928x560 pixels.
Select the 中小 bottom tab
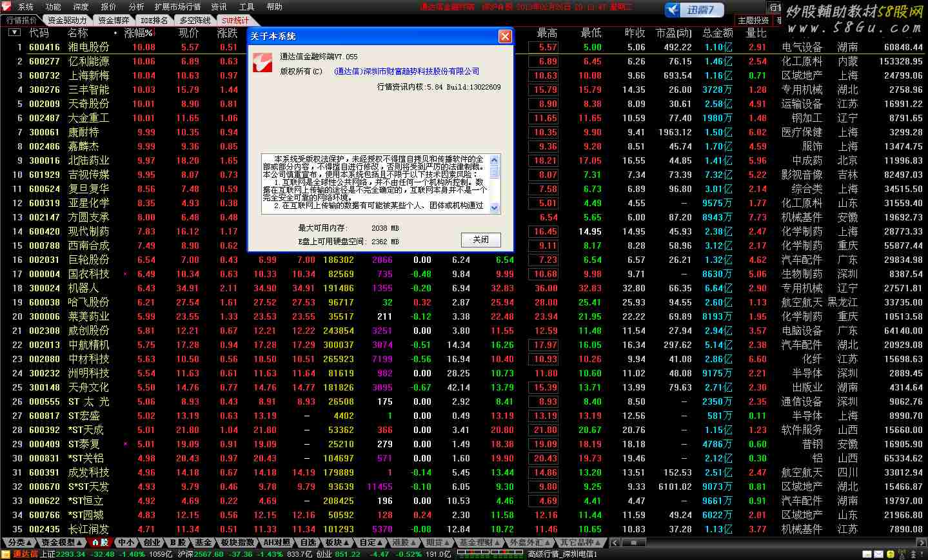coord(126,543)
